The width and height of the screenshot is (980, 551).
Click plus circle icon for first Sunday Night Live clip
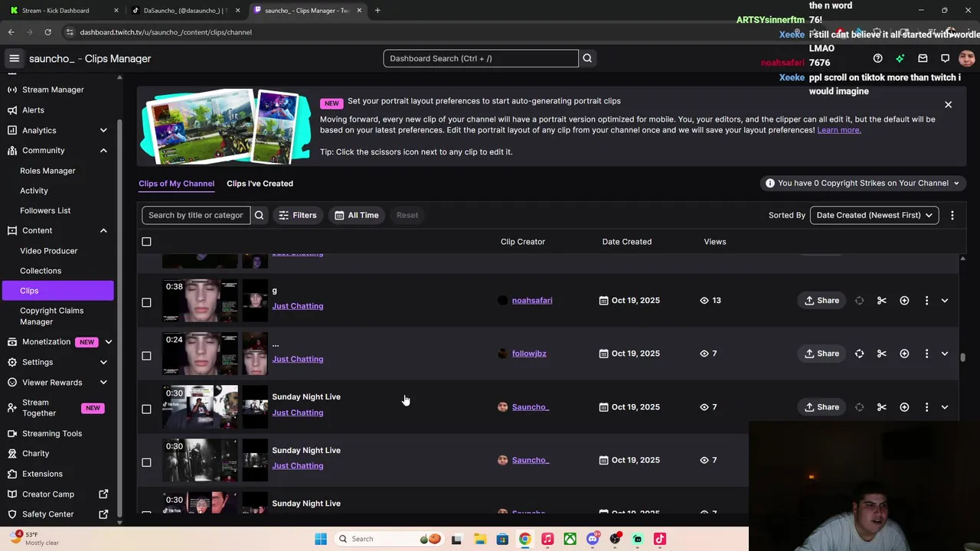tap(904, 407)
